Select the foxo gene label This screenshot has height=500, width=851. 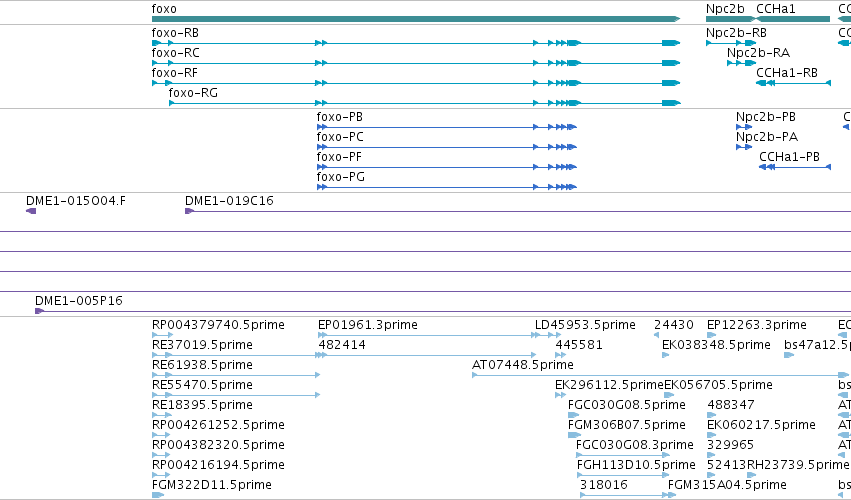point(164,9)
